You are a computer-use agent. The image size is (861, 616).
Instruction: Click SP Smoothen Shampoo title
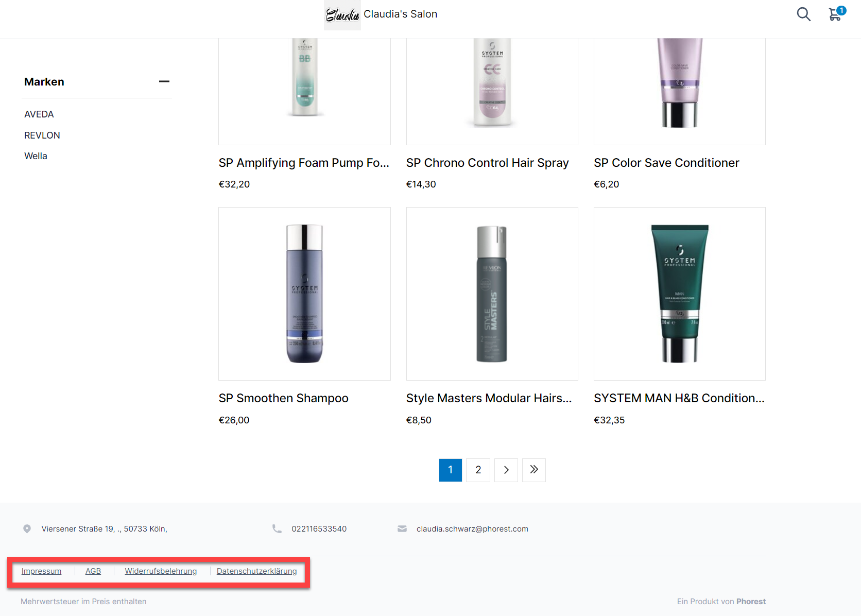click(x=283, y=398)
